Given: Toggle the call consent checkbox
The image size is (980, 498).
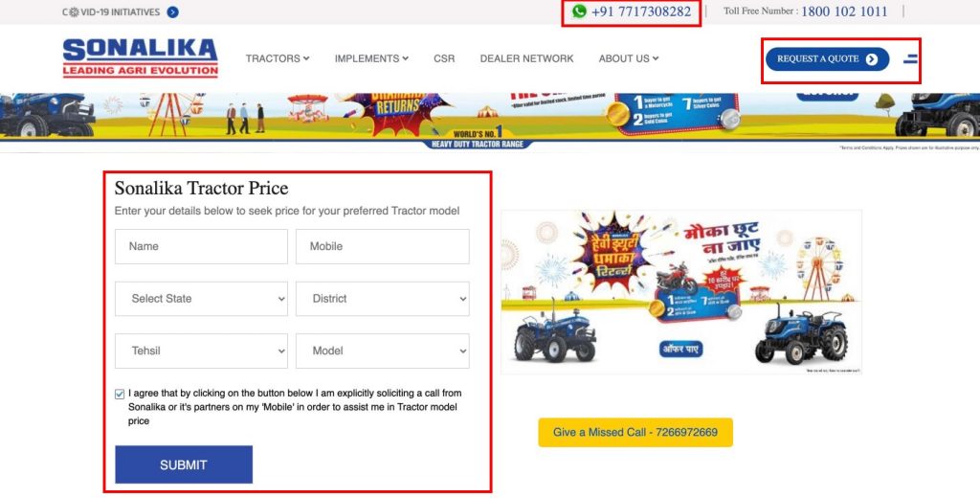Looking at the screenshot, I should (x=120, y=395).
